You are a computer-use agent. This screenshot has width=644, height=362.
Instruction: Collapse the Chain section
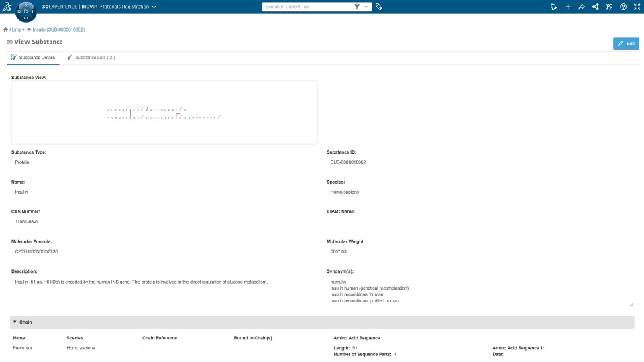pos(15,322)
